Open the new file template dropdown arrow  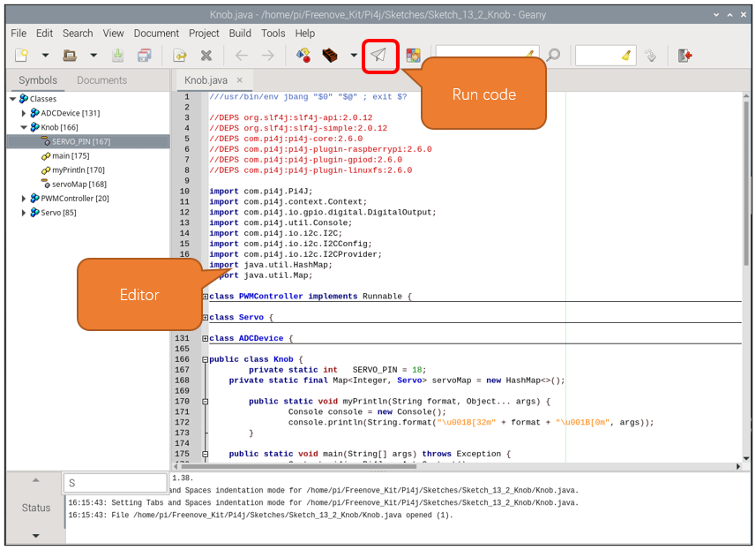coord(45,56)
